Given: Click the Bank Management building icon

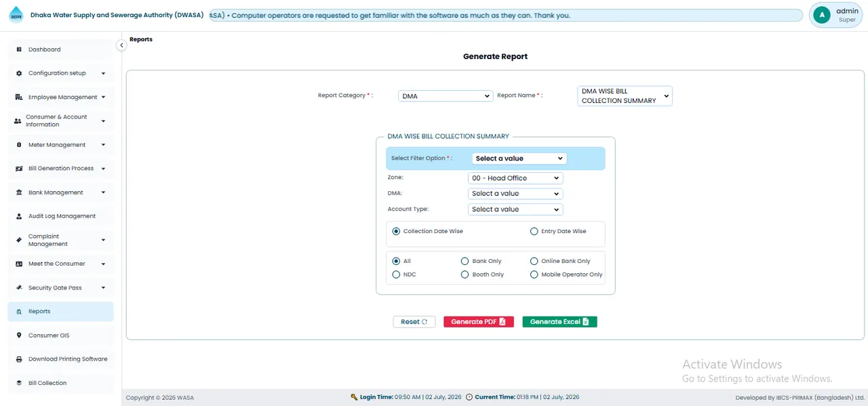Looking at the screenshot, I should coord(19,192).
